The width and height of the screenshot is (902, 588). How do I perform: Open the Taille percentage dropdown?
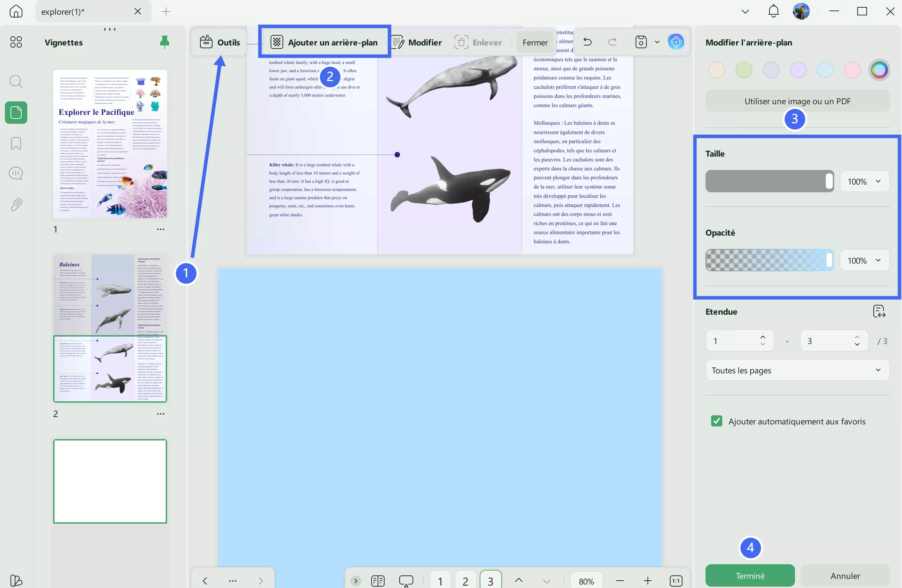(864, 181)
